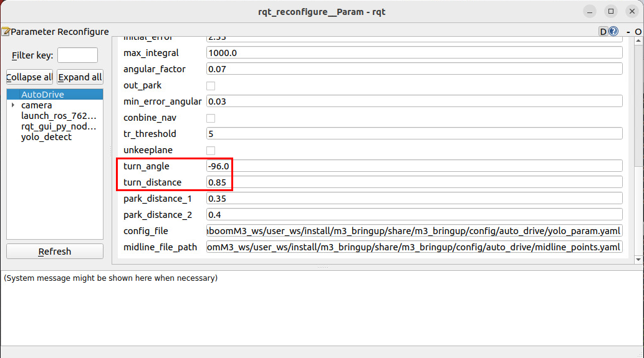
Task: Click the scrollbar up arrow
Action: (x=638, y=40)
